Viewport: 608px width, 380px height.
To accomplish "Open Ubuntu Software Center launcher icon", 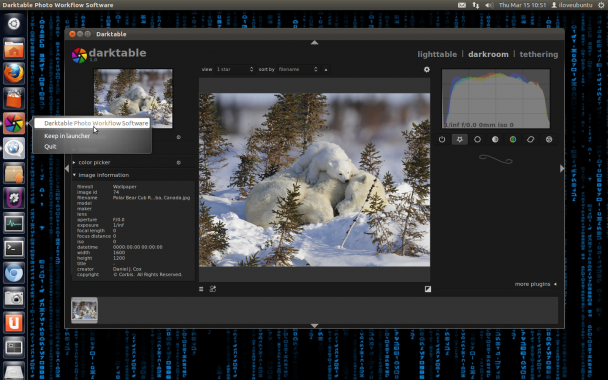I will point(14,98).
